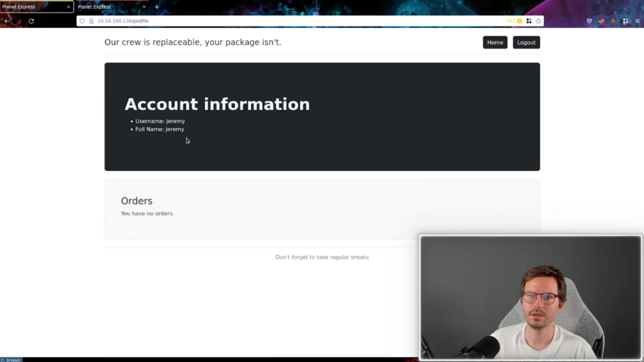Reload the page with the refresh icon
The width and height of the screenshot is (644, 362).
click(x=31, y=21)
